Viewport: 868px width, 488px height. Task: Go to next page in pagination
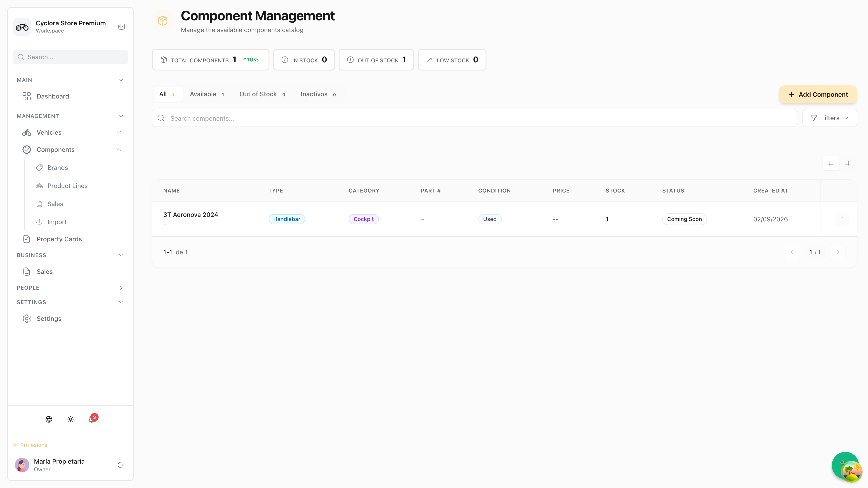tap(837, 252)
